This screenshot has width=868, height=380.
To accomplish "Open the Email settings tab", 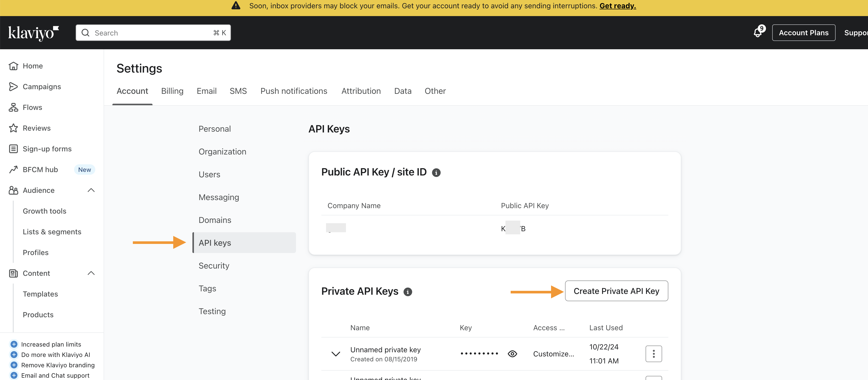I will pos(207,91).
